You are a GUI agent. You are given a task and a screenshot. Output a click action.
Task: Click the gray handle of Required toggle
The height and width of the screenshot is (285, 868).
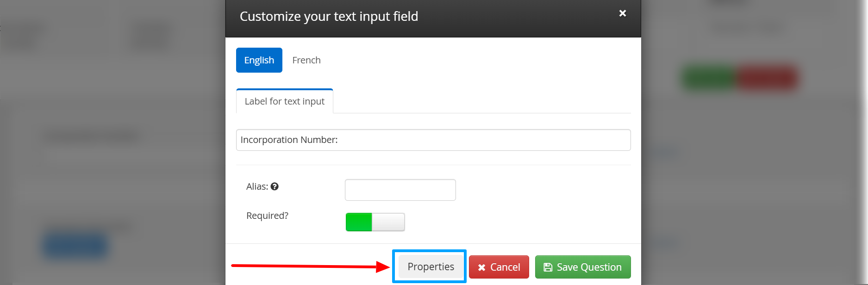pyautogui.click(x=388, y=222)
